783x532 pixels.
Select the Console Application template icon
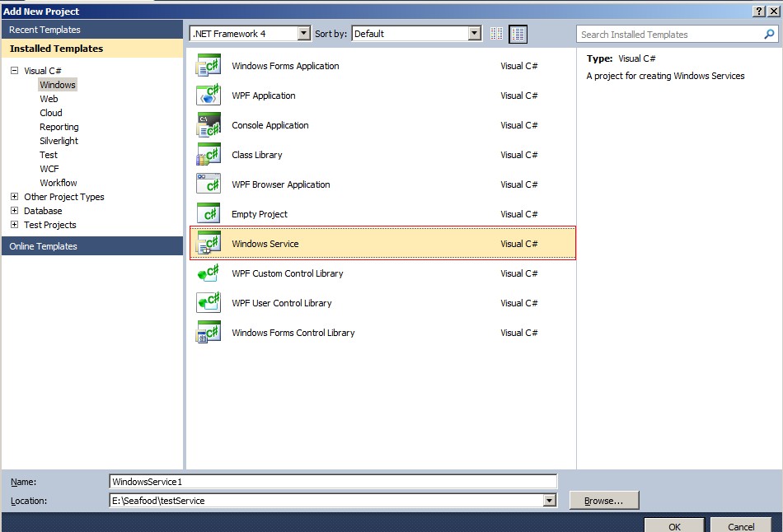point(208,125)
